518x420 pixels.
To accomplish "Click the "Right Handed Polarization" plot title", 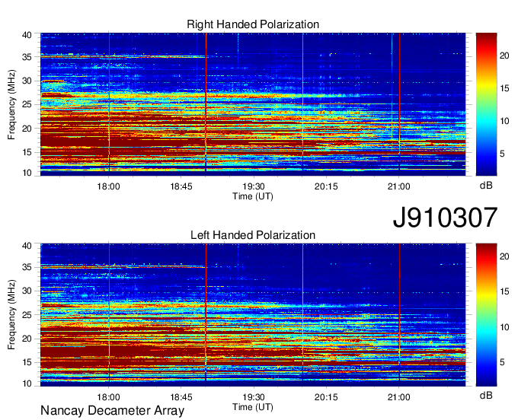I will click(253, 24).
